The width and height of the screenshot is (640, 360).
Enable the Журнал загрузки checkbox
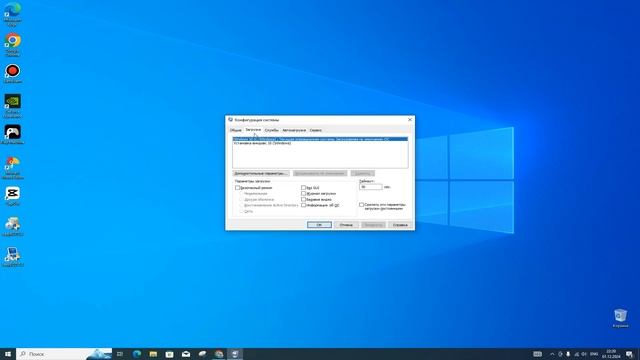pyautogui.click(x=303, y=193)
